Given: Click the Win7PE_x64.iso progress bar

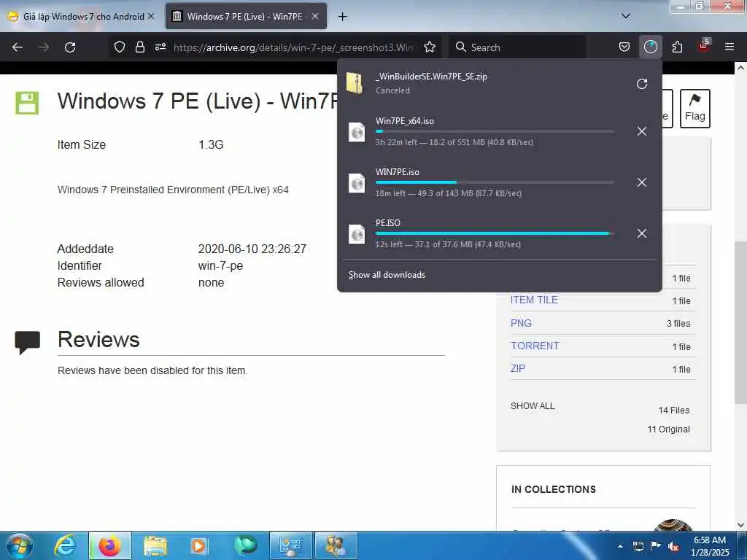Looking at the screenshot, I should (495, 131).
